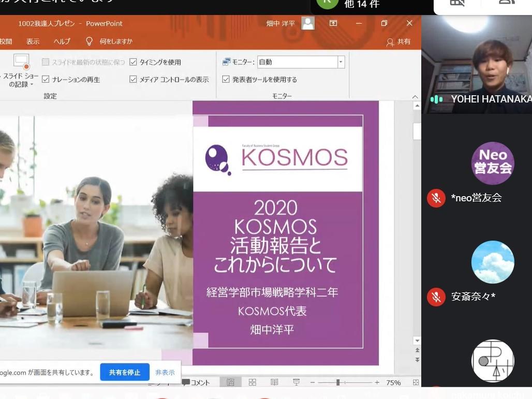The width and height of the screenshot is (532, 399).
Task: Open the 表示 ribbon tab
Action: pyautogui.click(x=33, y=41)
